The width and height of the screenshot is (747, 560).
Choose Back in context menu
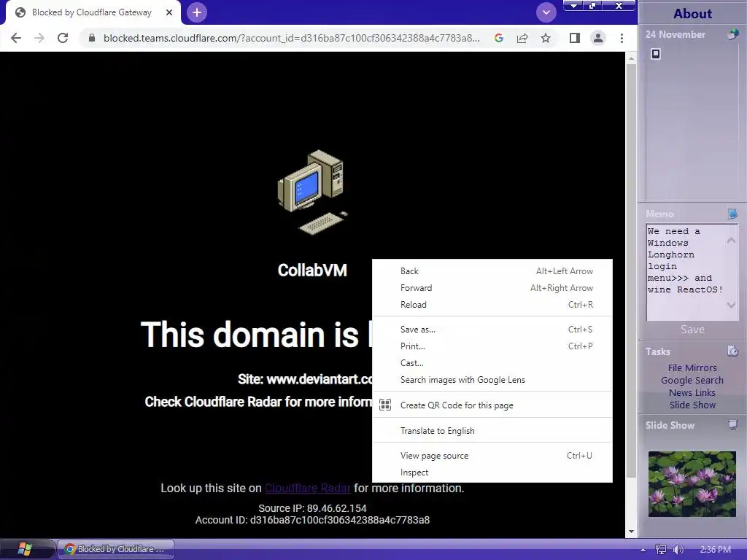click(492, 271)
